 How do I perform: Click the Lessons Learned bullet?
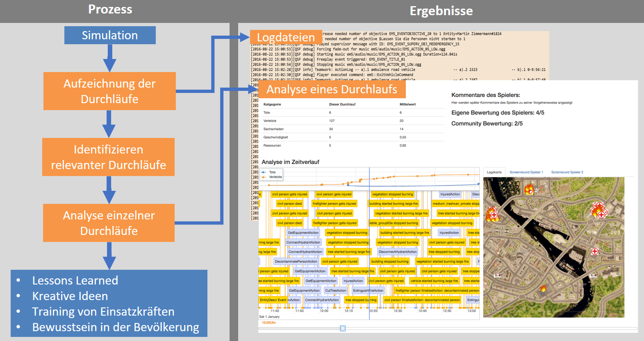(75, 280)
